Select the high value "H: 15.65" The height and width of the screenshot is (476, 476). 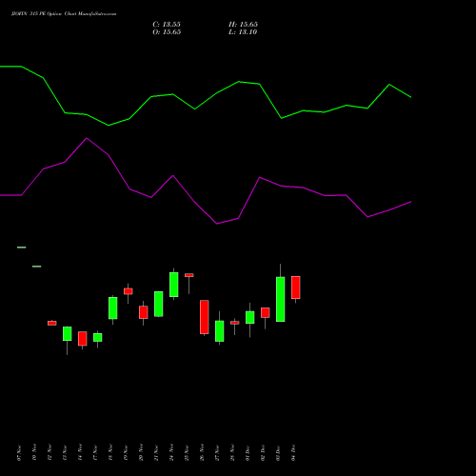(x=243, y=25)
